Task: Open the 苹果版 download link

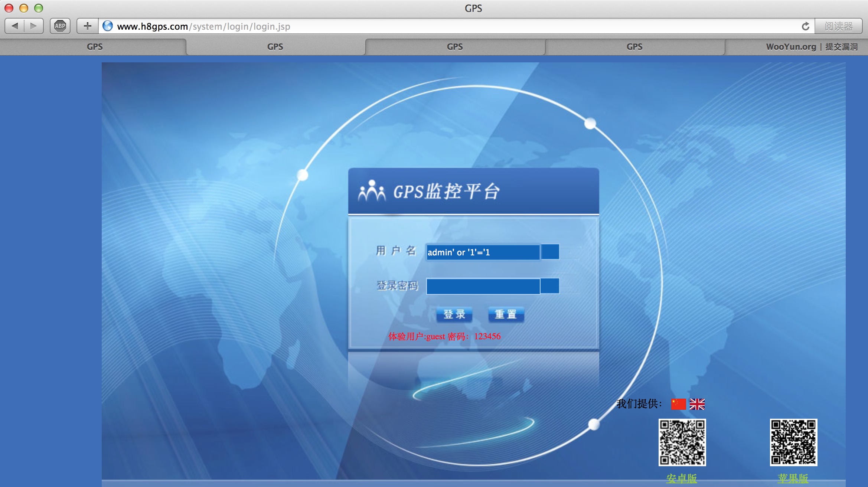Action: pos(793,479)
